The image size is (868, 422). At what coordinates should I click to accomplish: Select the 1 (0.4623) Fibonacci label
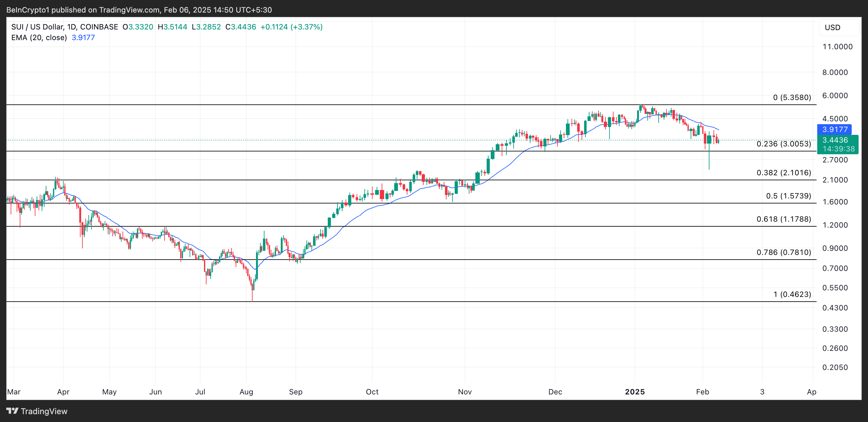pyautogui.click(x=792, y=294)
